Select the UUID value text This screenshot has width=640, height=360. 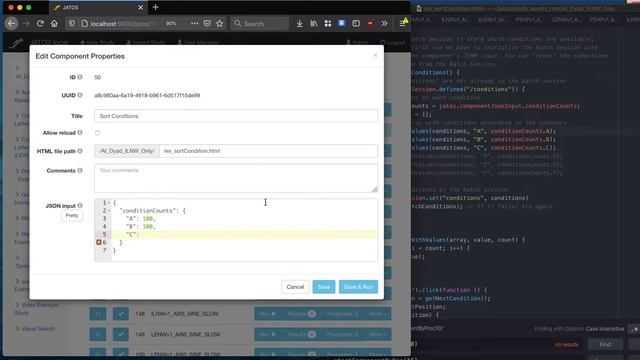click(x=147, y=96)
